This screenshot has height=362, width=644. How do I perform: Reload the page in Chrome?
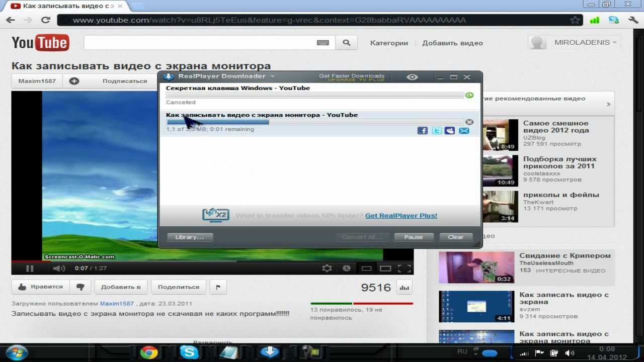point(46,20)
